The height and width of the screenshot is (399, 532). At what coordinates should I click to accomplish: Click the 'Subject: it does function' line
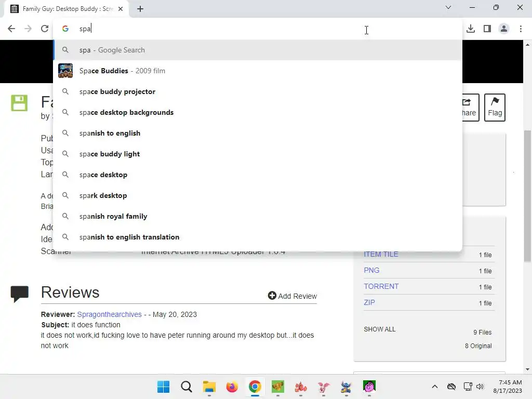pyautogui.click(x=81, y=325)
